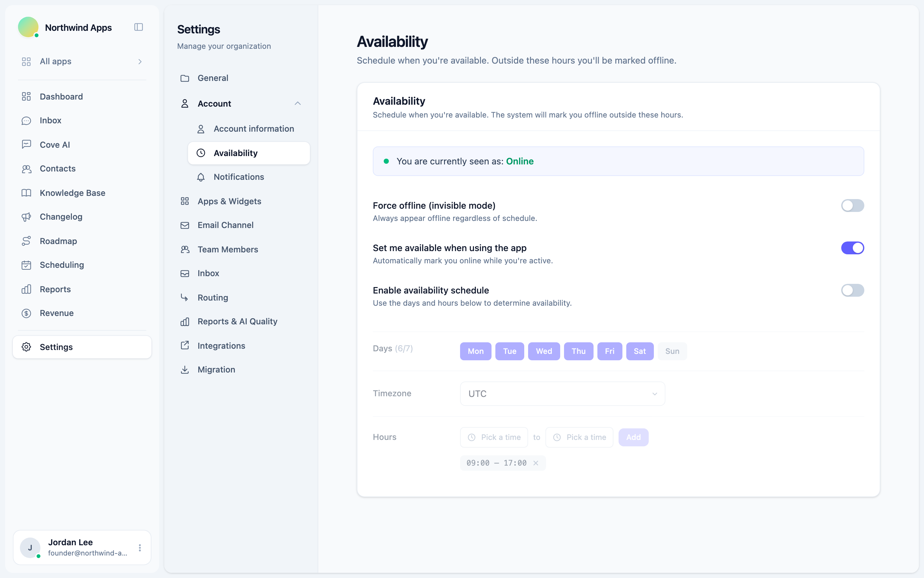Open Jordan Lee's three-dot options menu
The height and width of the screenshot is (578, 924).
pyautogui.click(x=140, y=548)
